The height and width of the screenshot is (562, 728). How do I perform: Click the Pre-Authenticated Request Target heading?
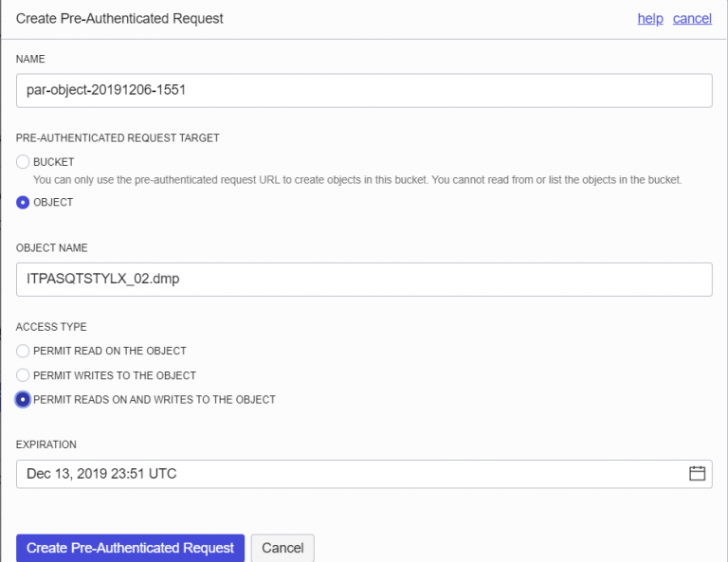(x=118, y=138)
